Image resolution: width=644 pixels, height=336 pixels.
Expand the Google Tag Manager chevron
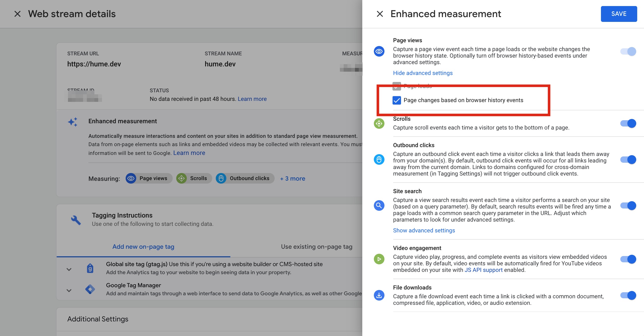69,290
